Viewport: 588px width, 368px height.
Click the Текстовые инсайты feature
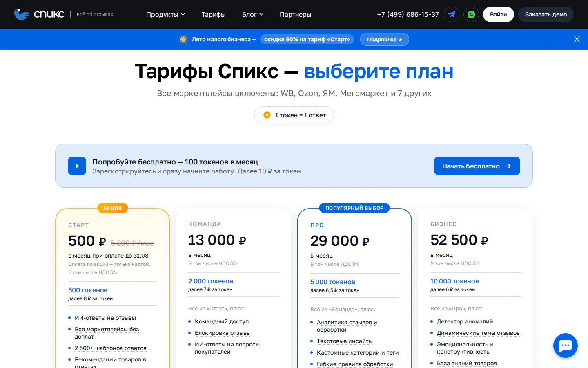click(345, 341)
